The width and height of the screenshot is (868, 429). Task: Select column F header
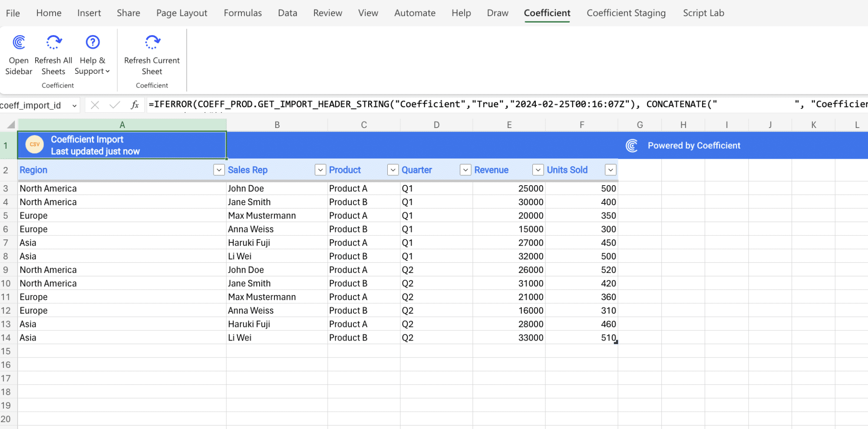click(581, 125)
